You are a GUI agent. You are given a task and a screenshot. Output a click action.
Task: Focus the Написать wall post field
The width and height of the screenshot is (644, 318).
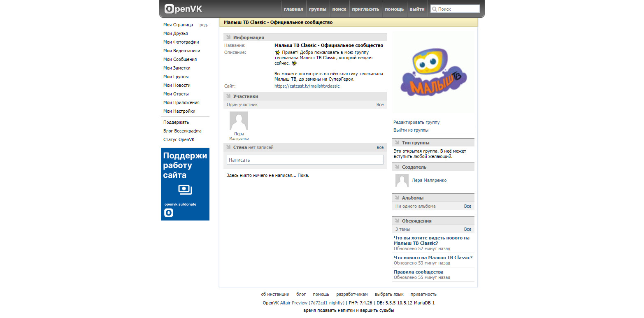click(x=305, y=160)
